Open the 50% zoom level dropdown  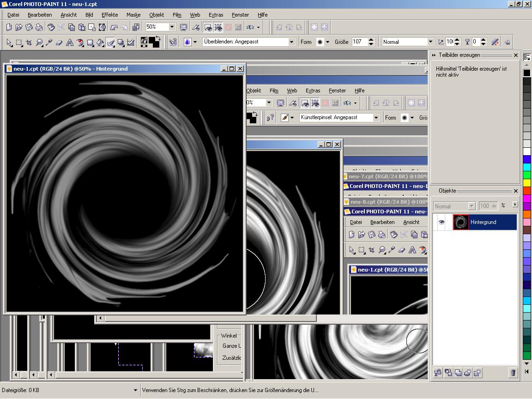(x=172, y=27)
